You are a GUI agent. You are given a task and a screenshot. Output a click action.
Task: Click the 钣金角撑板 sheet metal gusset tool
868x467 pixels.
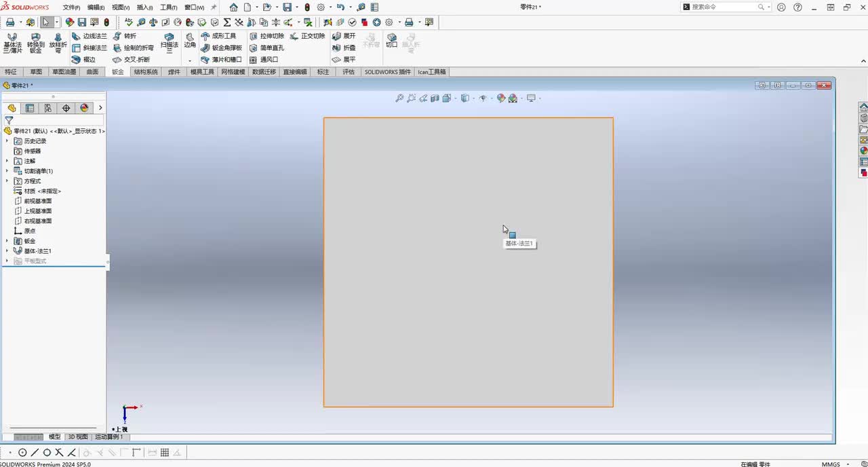221,48
